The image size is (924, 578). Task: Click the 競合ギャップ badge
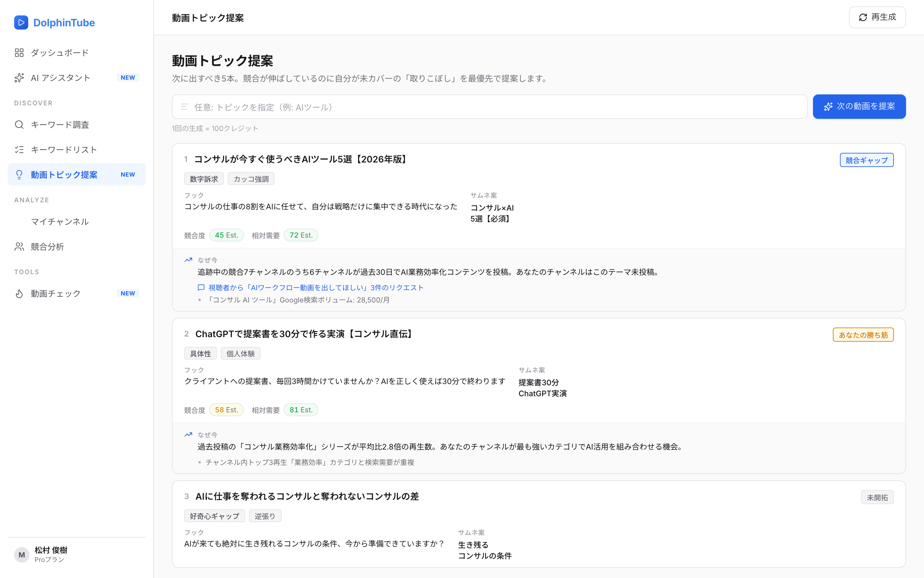(x=867, y=160)
